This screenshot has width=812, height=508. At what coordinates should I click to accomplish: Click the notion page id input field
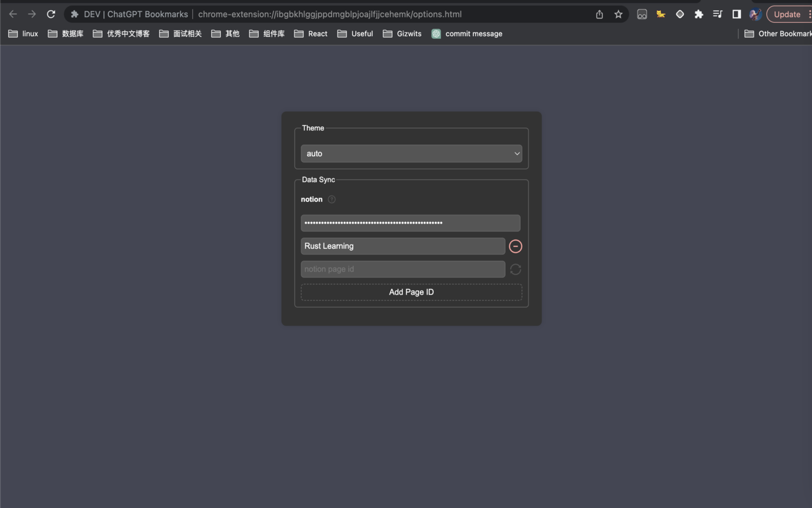(403, 269)
